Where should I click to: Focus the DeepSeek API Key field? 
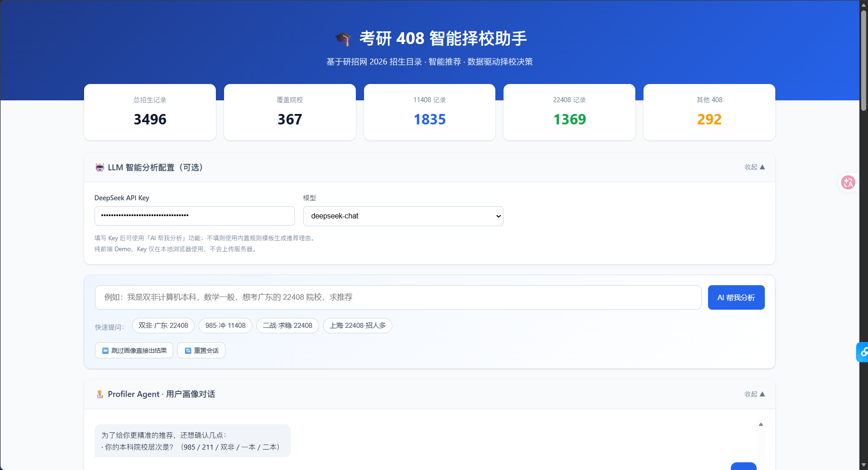[195, 216]
